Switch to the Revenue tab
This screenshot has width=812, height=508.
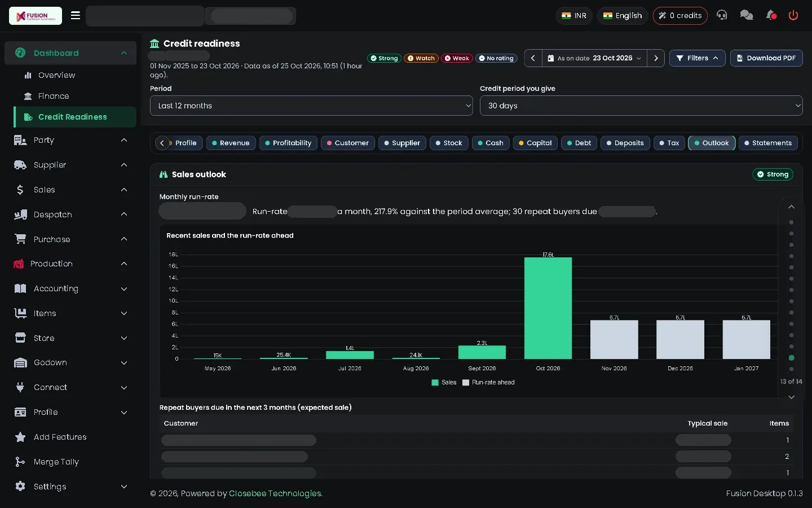click(x=231, y=143)
